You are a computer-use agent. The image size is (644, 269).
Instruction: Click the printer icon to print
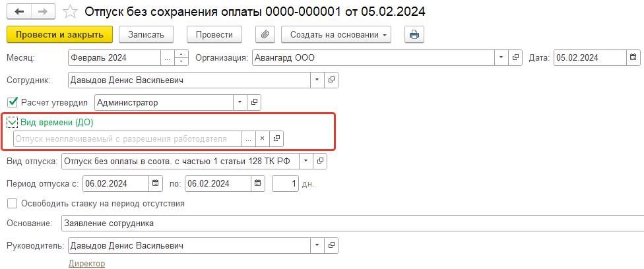[x=414, y=35]
